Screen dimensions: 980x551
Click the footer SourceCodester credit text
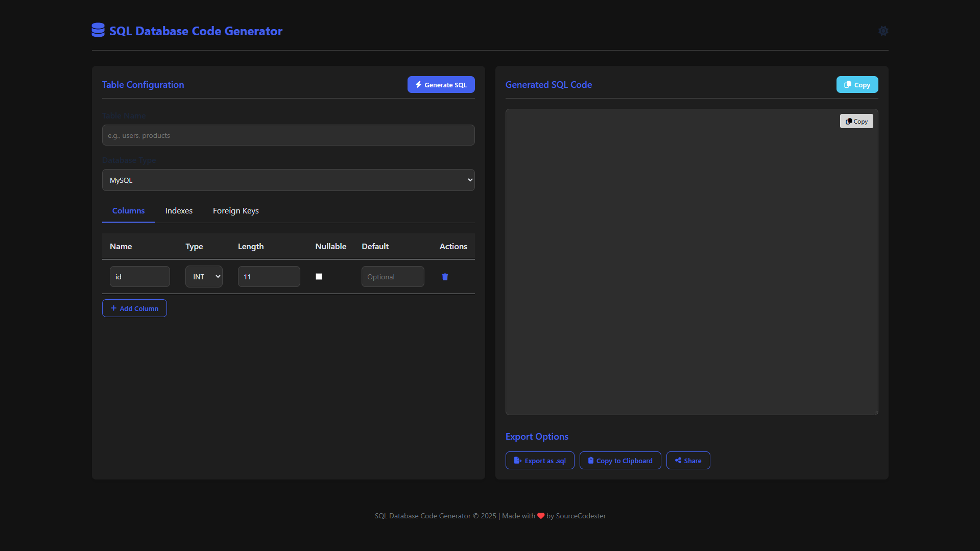pyautogui.click(x=581, y=516)
